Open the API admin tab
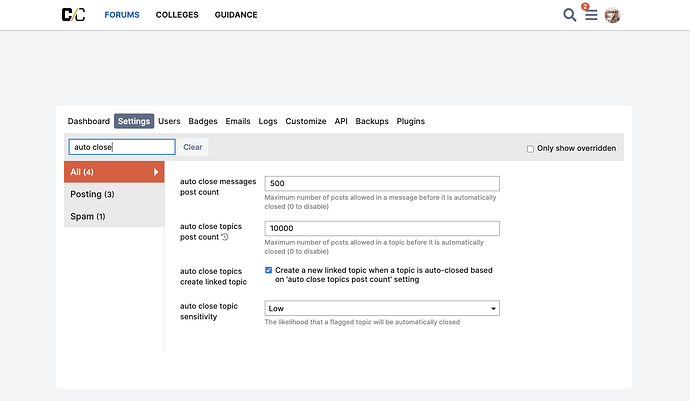690x401 pixels. pos(341,121)
